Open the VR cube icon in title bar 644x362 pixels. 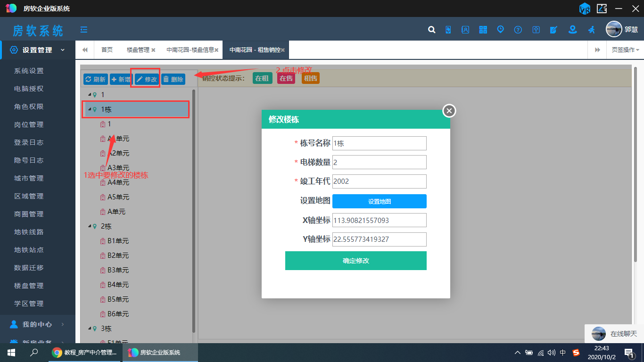[x=585, y=8]
